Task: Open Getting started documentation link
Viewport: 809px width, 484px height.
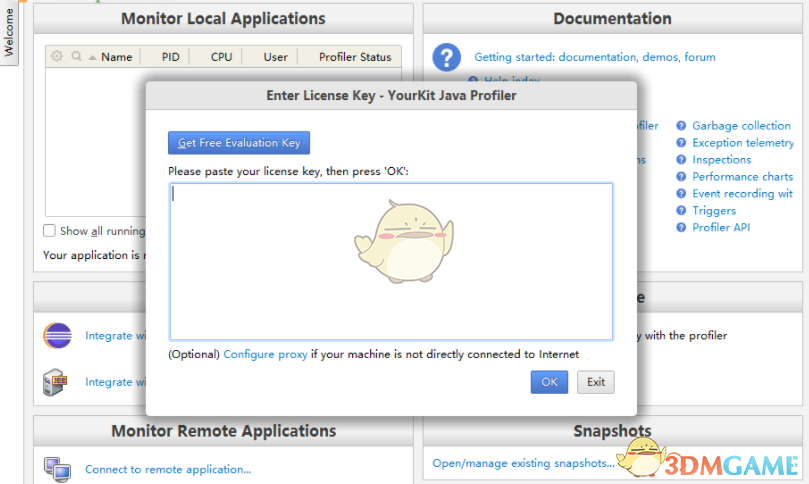Action: 595,57
